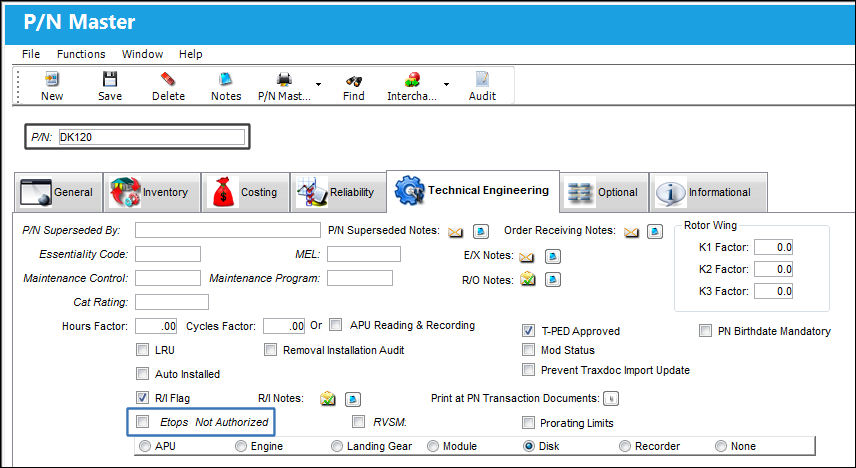Switch to the Costing tab
This screenshot has width=856, height=468.
pos(246,192)
